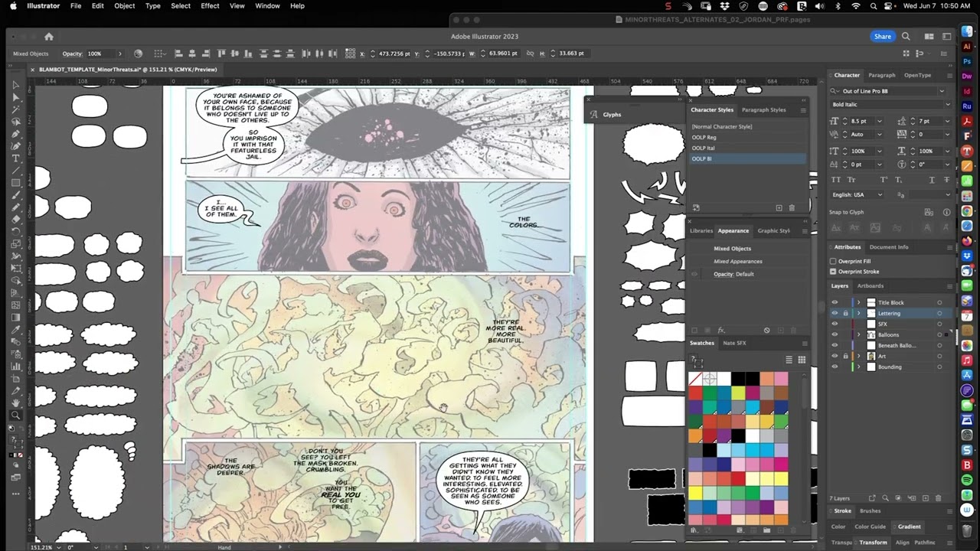Select the Type tool
Viewport: 980px width, 551px height.
pos(15,158)
